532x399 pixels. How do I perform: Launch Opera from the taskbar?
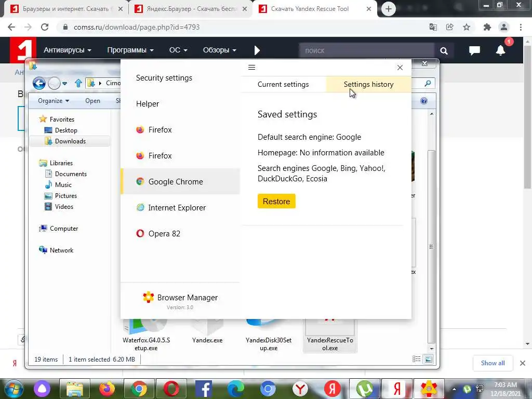point(171,389)
